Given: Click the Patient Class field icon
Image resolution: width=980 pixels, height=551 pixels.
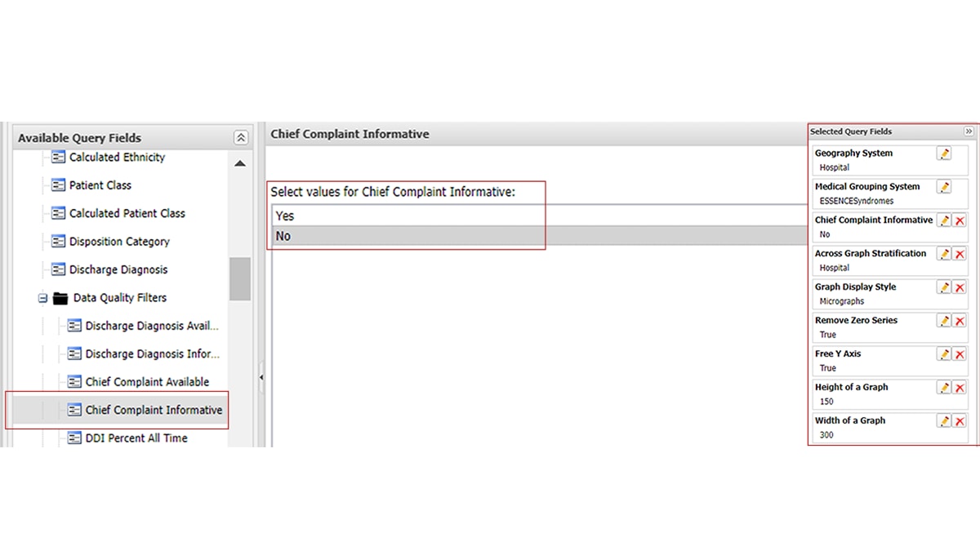Looking at the screenshot, I should click(x=58, y=185).
